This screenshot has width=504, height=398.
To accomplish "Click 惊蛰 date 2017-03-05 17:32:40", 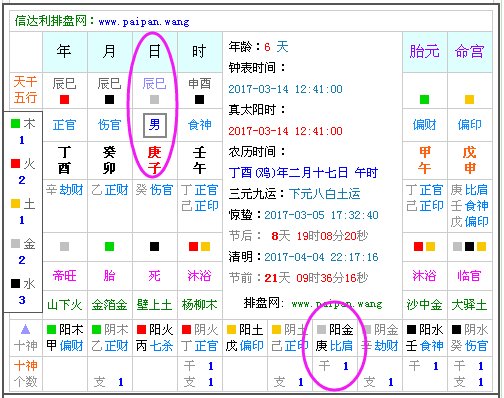I will pos(321,215).
